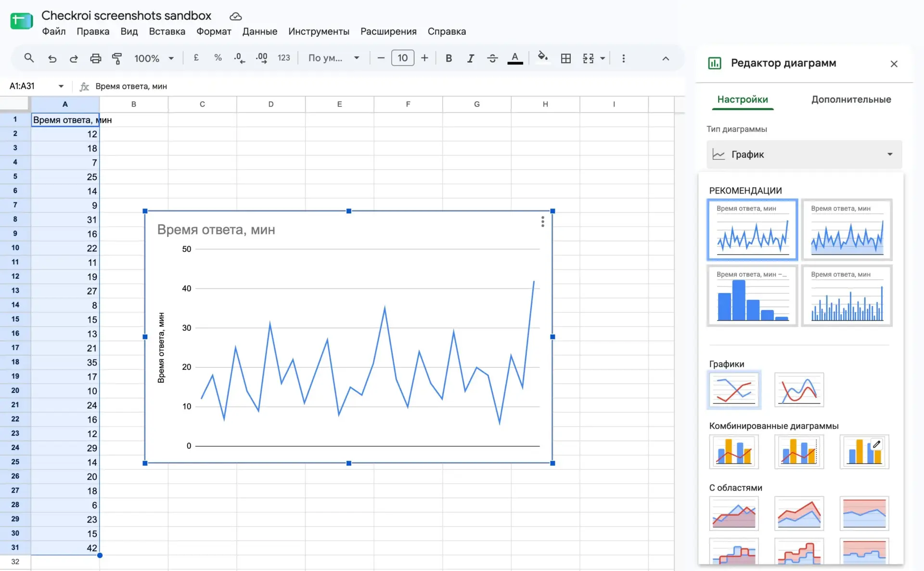Open the merge cells dropdown arrow
This screenshot has width=924, height=571.
point(603,59)
